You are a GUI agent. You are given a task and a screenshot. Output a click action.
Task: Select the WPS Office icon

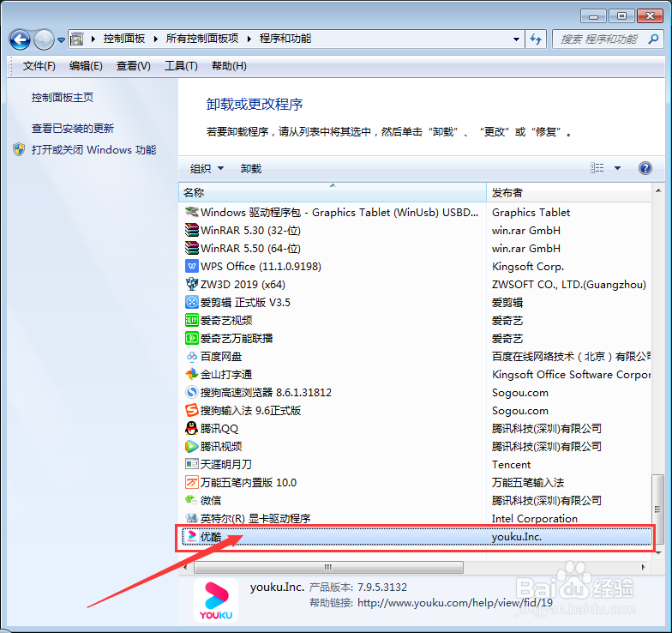pos(192,266)
